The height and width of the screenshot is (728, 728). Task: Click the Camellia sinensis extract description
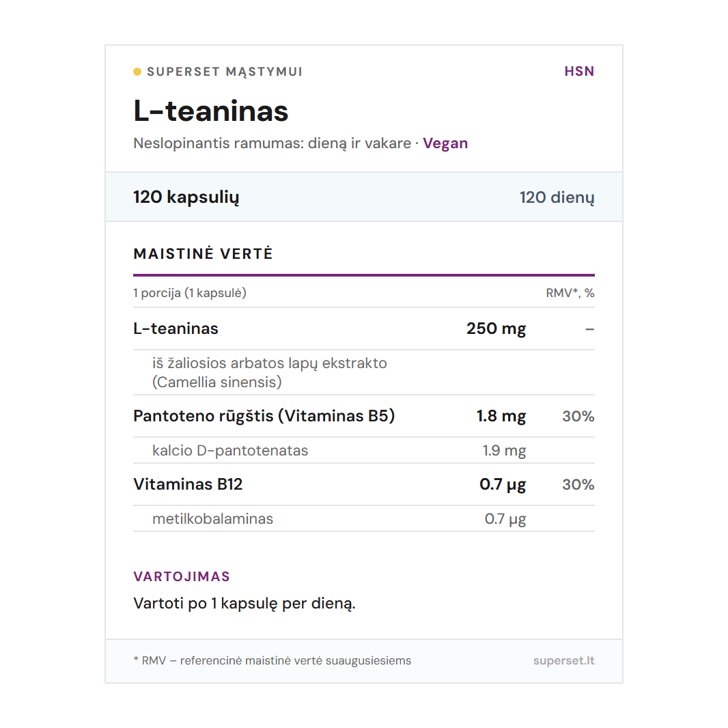tap(269, 373)
